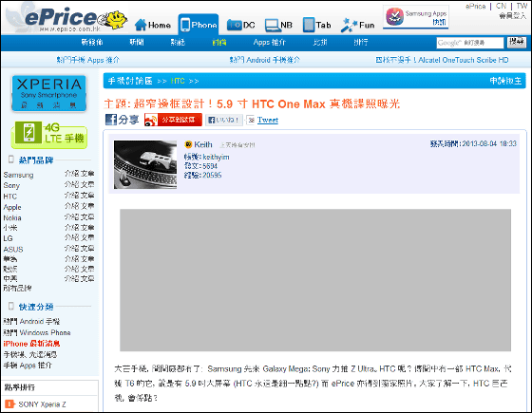Go to the Tab section
Viewport: 532px width, 413px height.
[316, 25]
